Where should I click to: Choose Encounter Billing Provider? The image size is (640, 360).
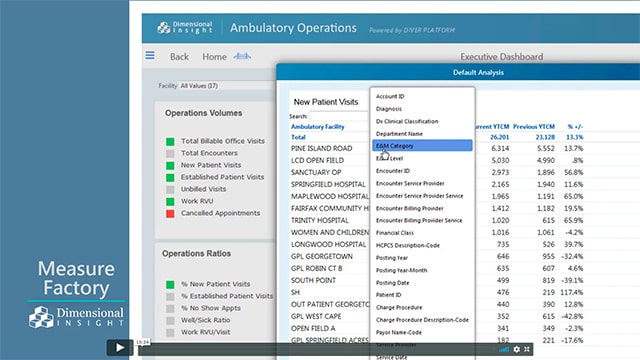[409, 208]
